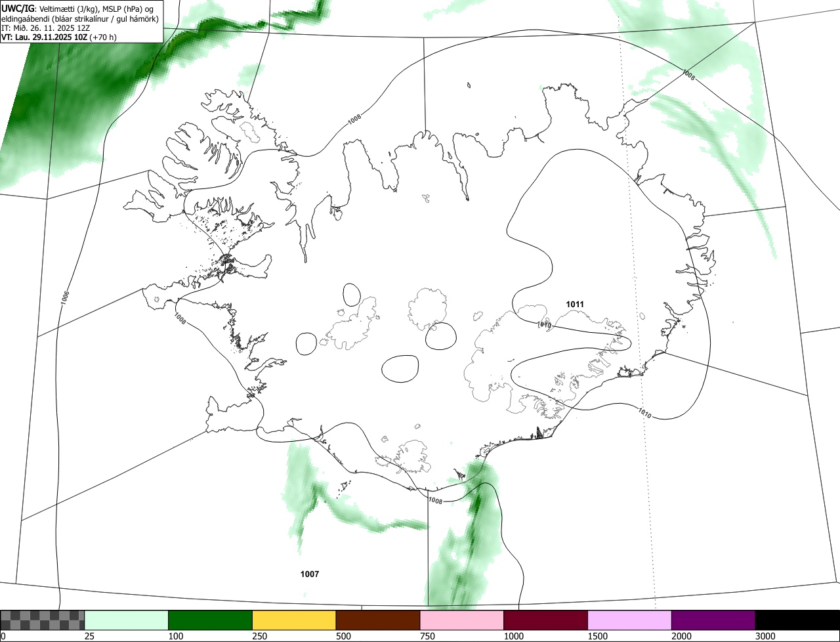Screen dimensions: 840x642
Task: Select the brown 500–750 legend swatch
Action: pos(378,620)
